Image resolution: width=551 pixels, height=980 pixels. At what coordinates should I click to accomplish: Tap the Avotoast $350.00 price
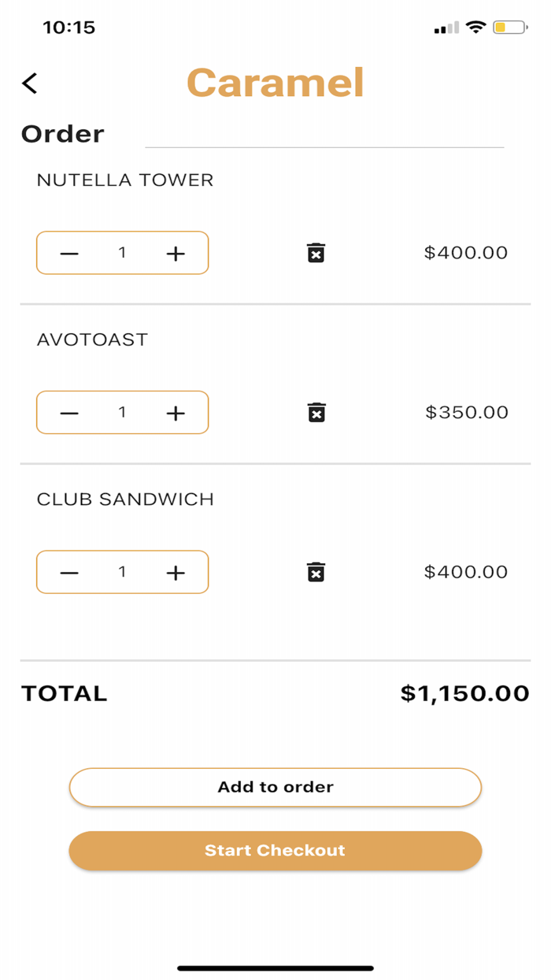click(x=467, y=413)
